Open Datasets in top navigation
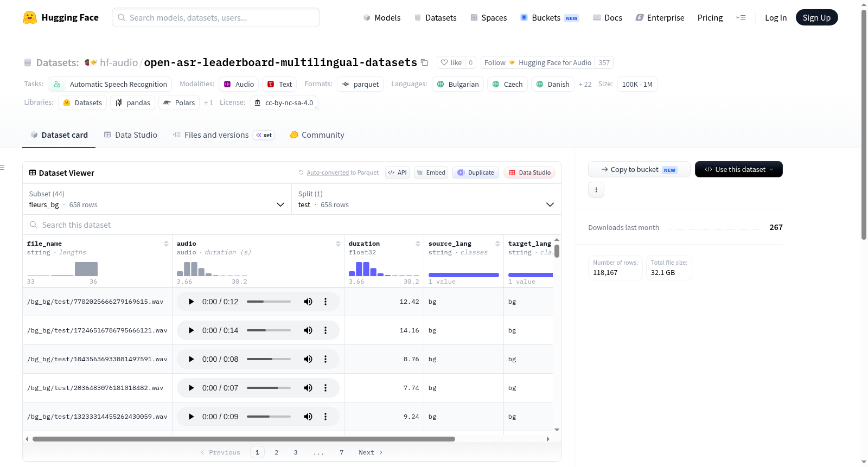The width and height of the screenshot is (868, 467). [x=435, y=18]
